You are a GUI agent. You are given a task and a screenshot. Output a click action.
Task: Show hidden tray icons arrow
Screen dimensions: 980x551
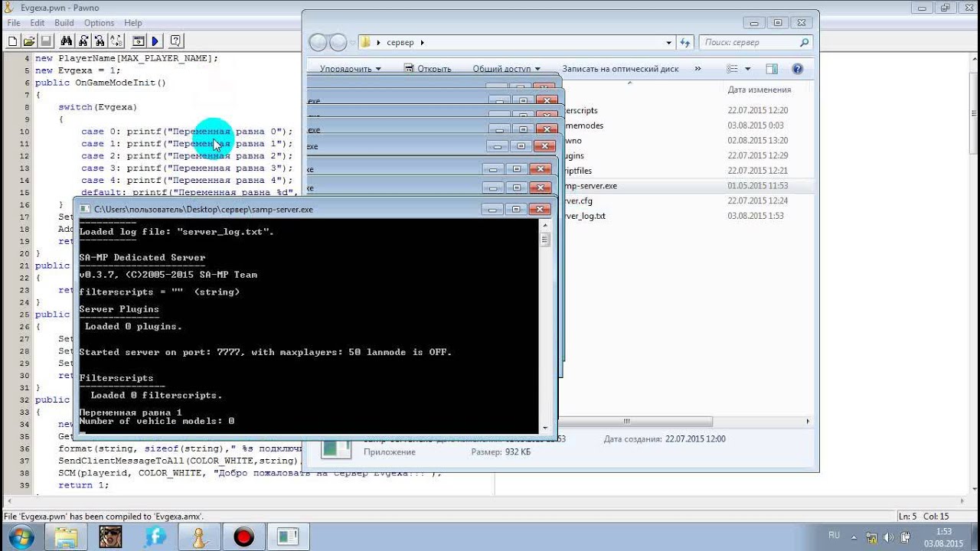(x=855, y=536)
